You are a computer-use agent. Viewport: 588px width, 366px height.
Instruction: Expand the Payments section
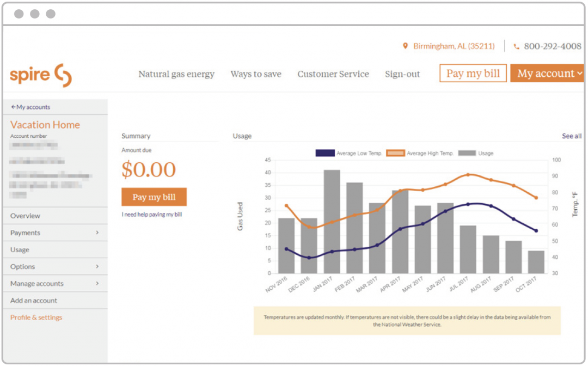pos(54,233)
